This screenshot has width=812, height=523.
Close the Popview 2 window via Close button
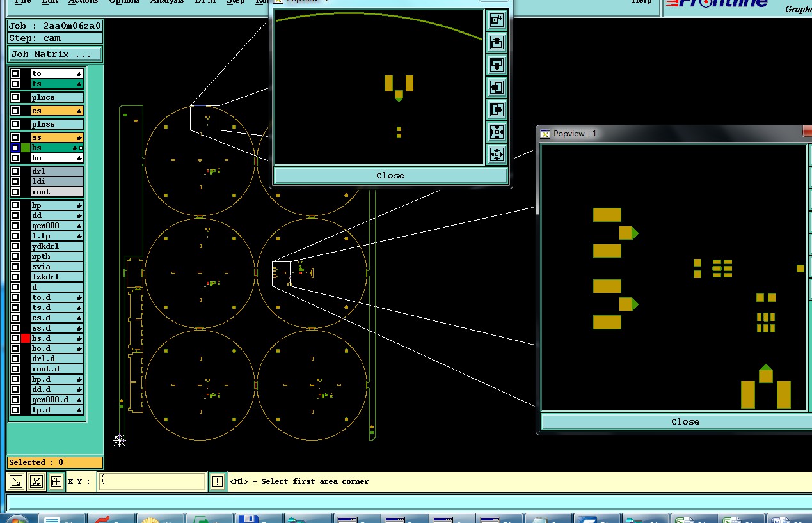(390, 175)
